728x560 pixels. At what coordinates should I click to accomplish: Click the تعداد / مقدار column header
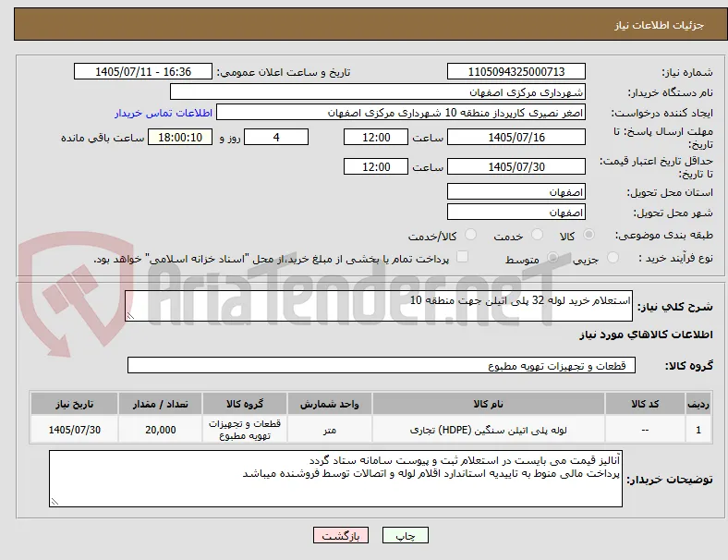point(160,404)
